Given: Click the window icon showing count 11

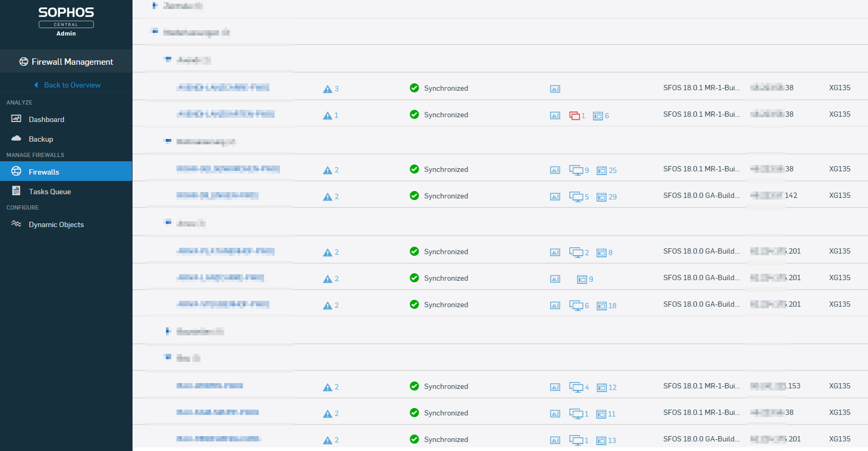Looking at the screenshot, I should click(602, 414).
